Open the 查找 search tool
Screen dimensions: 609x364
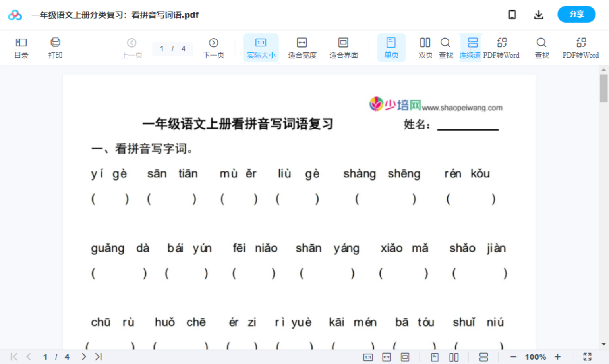coord(446,47)
